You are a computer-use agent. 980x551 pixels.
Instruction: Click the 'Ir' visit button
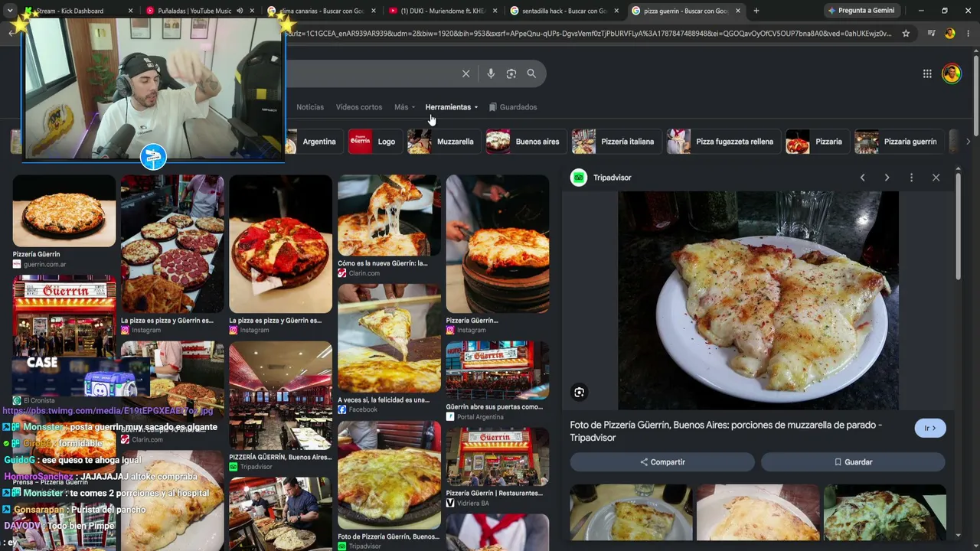pyautogui.click(x=930, y=429)
